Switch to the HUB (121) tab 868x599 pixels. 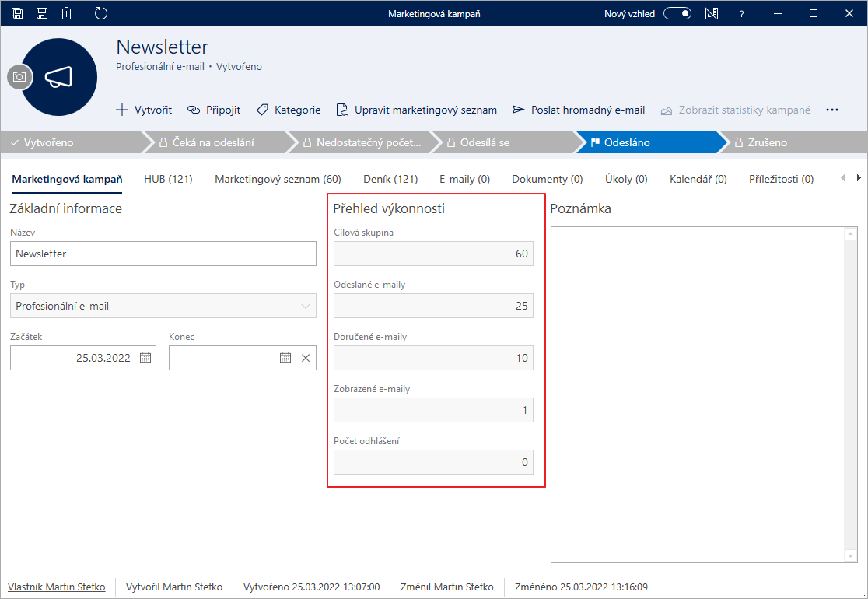pyautogui.click(x=168, y=180)
